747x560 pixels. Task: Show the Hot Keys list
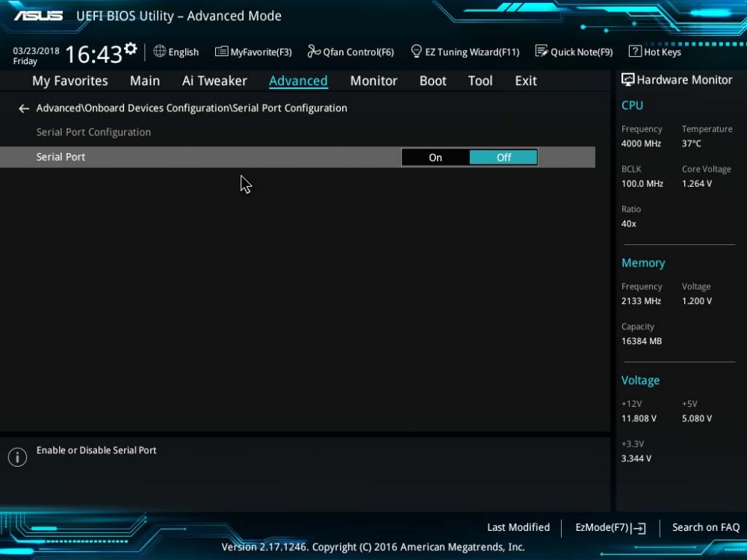point(662,52)
